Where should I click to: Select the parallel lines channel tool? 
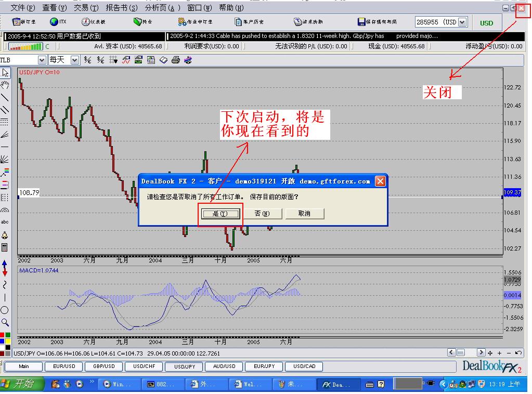[x=5, y=110]
